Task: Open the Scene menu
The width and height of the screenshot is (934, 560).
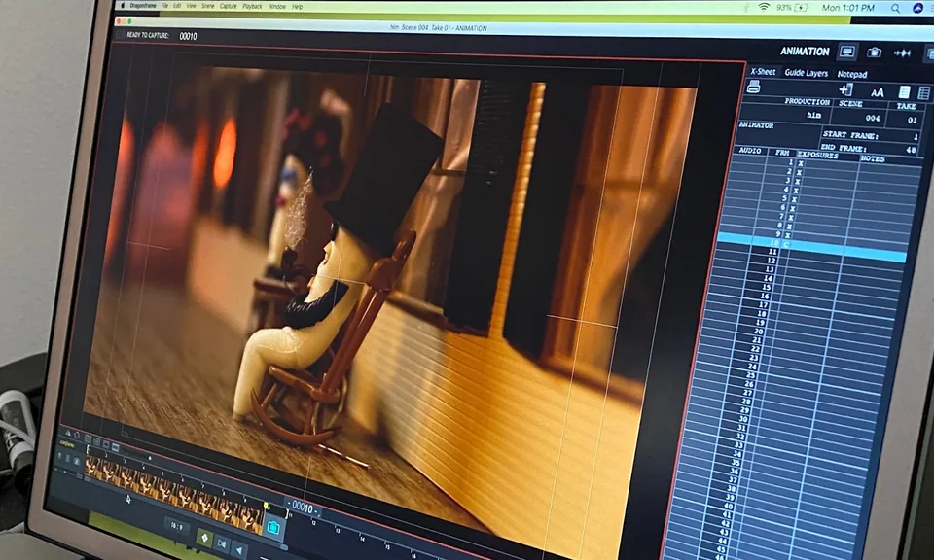Action: (208, 6)
